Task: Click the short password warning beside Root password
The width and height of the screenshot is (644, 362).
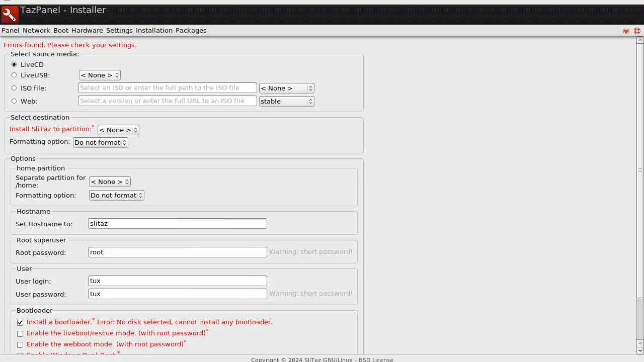Action: pos(311,252)
